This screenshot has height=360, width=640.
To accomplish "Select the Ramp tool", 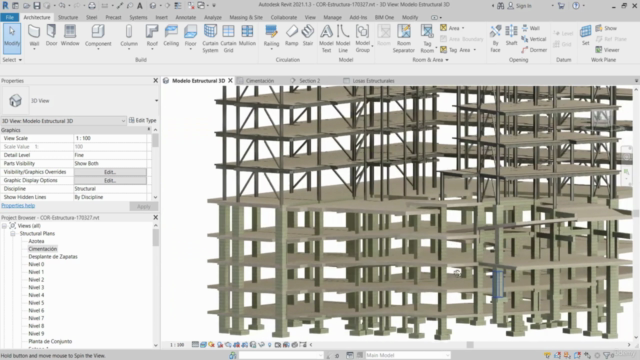I will pyautogui.click(x=291, y=36).
